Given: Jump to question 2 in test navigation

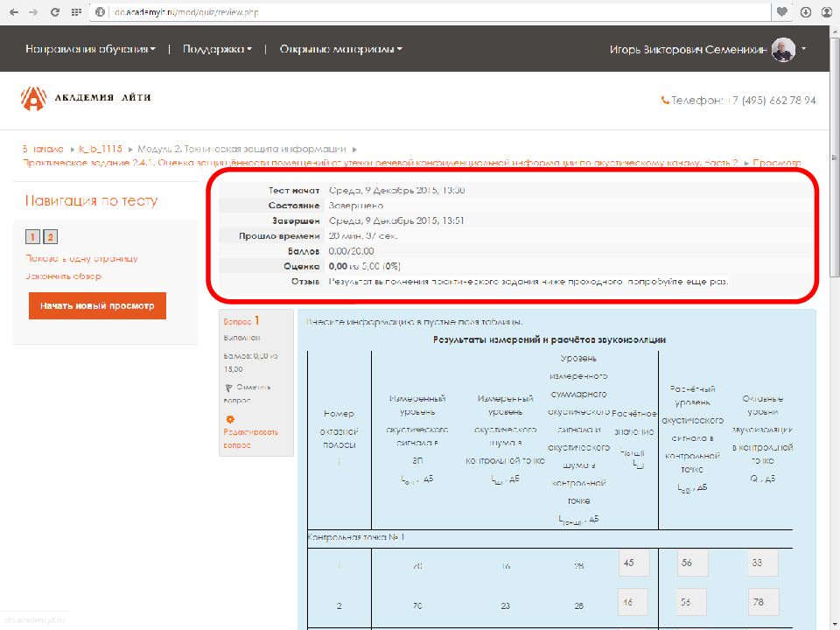Looking at the screenshot, I should [x=50, y=237].
